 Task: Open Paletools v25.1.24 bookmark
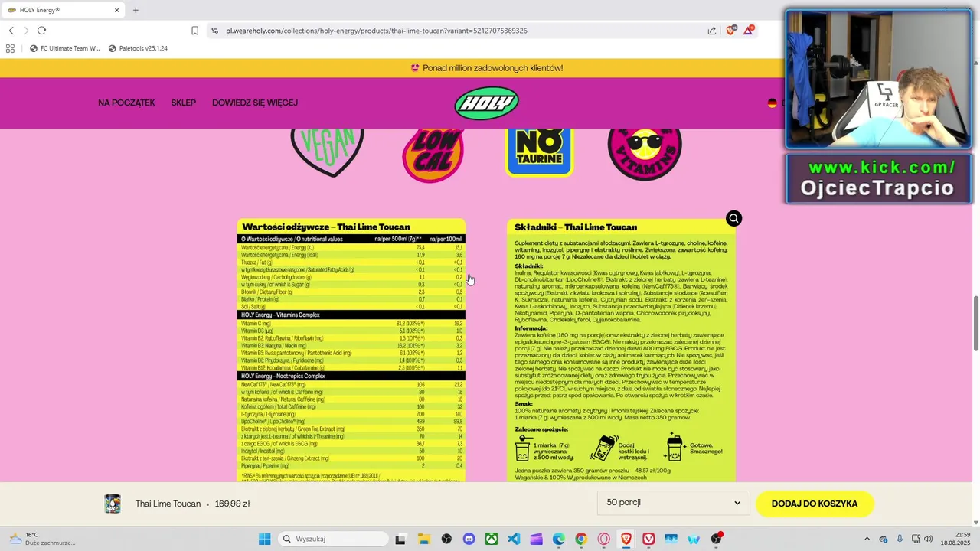pyautogui.click(x=138, y=48)
